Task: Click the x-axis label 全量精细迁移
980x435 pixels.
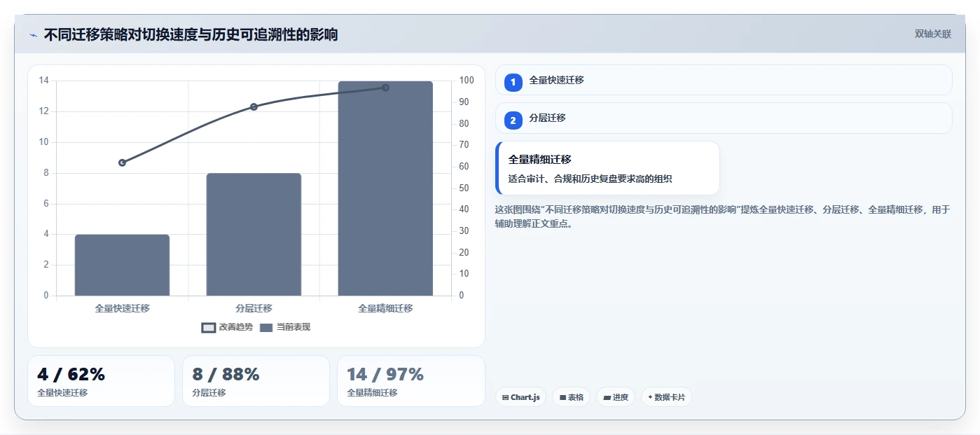Action: pyautogui.click(x=385, y=308)
